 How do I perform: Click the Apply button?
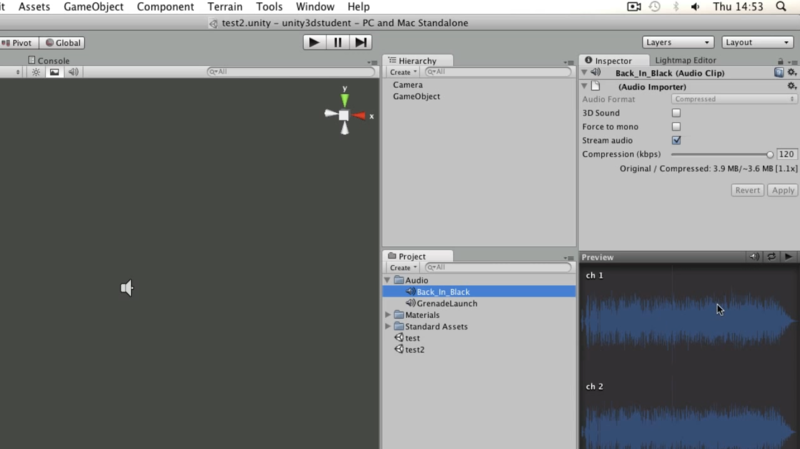pyautogui.click(x=783, y=190)
